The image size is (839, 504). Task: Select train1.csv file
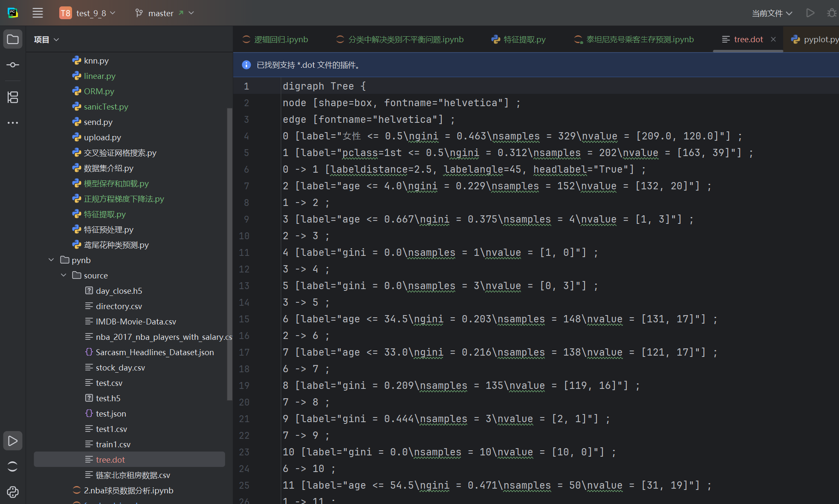113,444
